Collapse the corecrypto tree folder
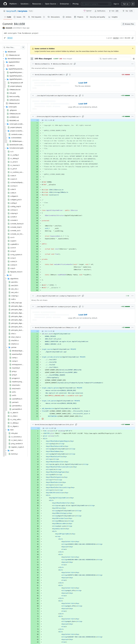The width and height of the screenshot is (138, 644). point(4,107)
